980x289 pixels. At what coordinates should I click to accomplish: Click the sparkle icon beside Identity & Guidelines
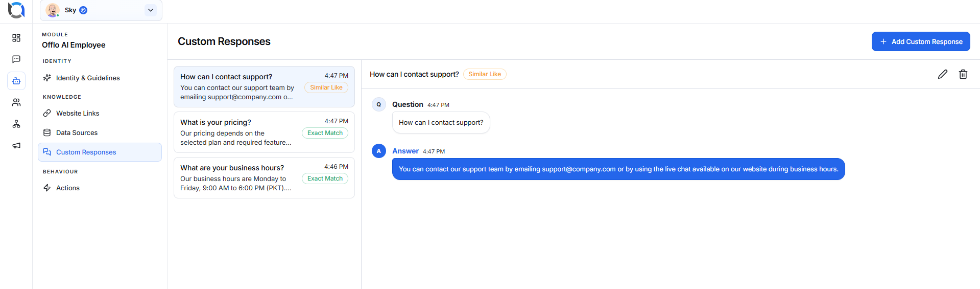pos(47,78)
